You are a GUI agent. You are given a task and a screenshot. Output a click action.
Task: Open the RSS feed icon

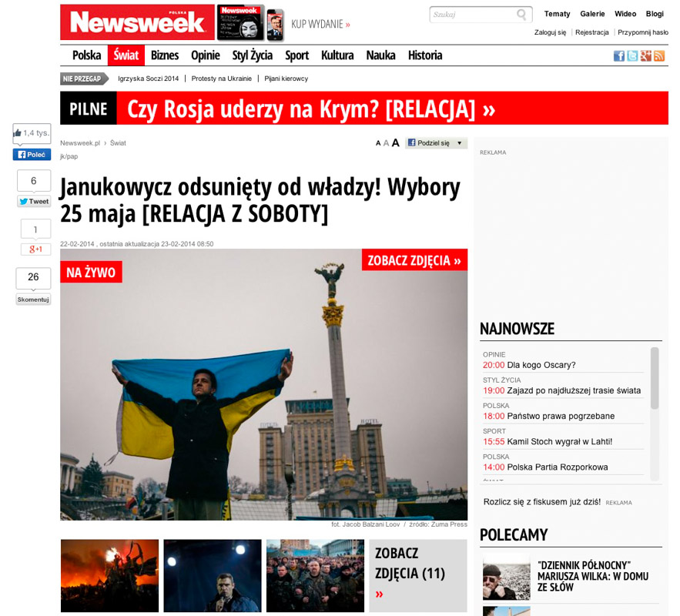[x=659, y=55]
